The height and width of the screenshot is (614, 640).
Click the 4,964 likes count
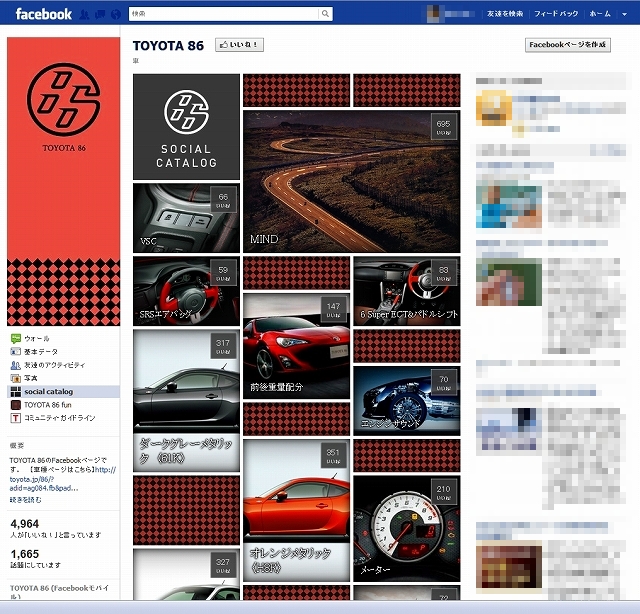pos(24,524)
